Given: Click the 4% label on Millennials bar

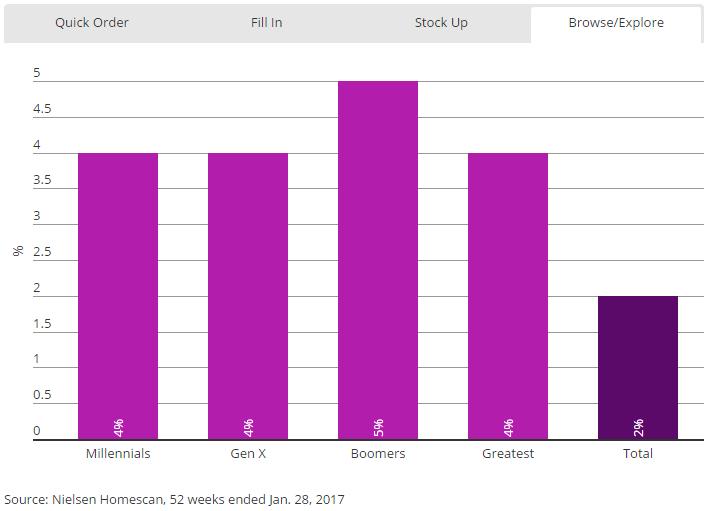Looking at the screenshot, I should point(118,427).
